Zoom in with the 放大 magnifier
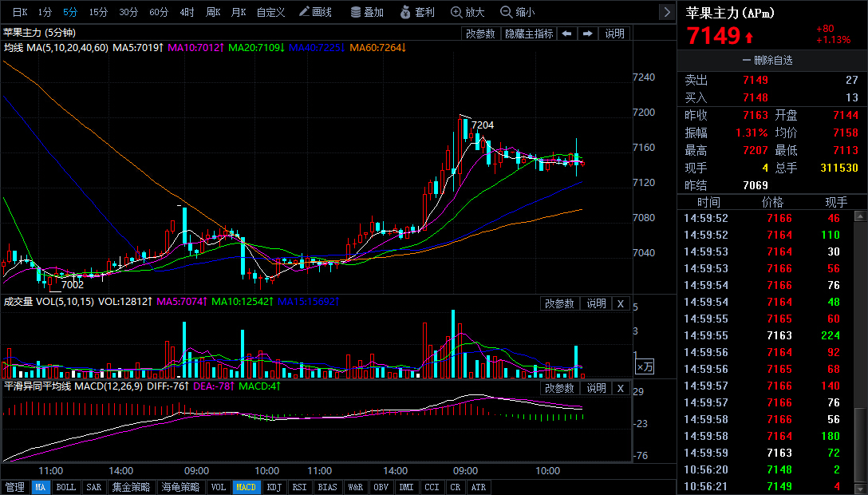This screenshot has height=495, width=868. pos(468,12)
